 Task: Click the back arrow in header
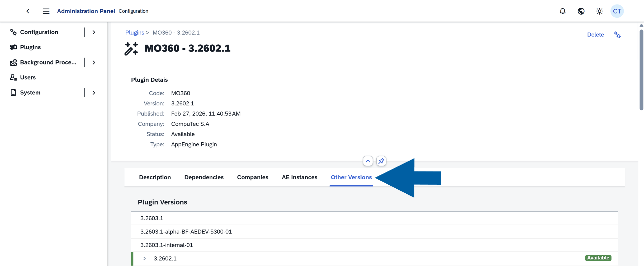[28, 11]
